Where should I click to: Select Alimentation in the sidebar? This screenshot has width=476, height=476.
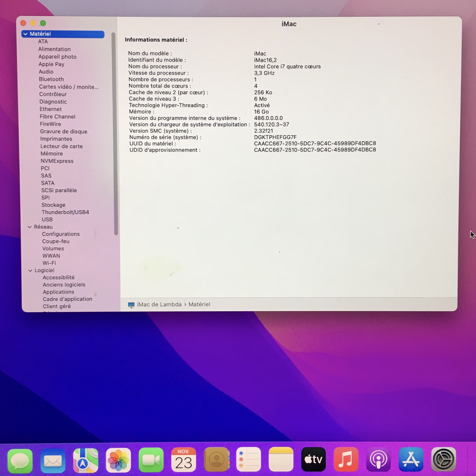54,49
